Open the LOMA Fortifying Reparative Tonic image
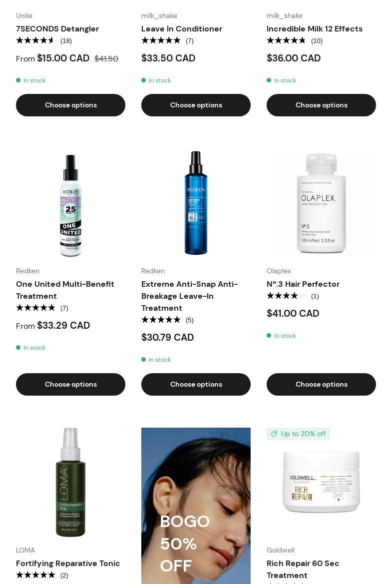Viewport: 392px width, 584px height. 71,482
